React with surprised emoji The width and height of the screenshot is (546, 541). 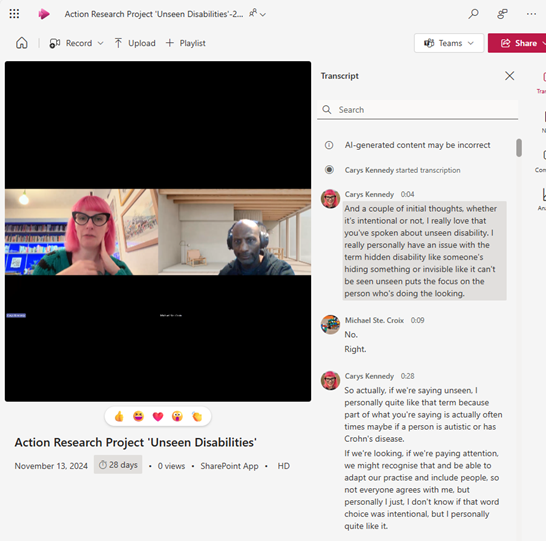[x=177, y=416]
